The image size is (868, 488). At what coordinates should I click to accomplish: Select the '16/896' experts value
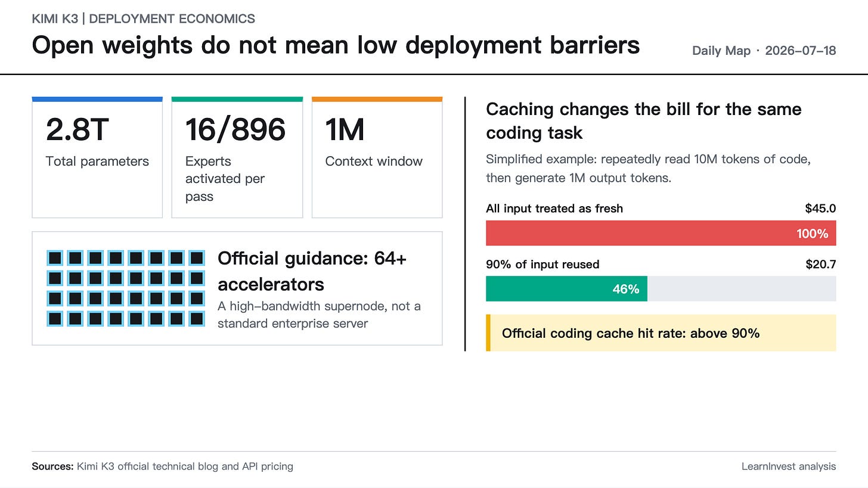[235, 130]
